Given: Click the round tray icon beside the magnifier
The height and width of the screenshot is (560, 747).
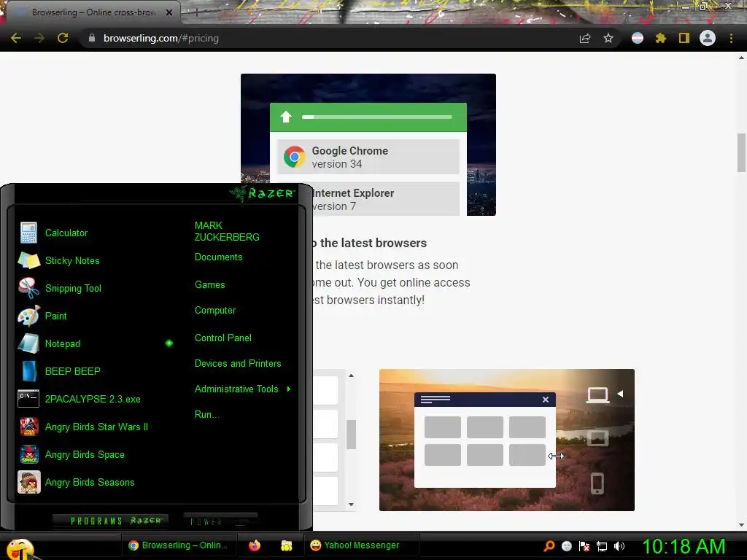Looking at the screenshot, I should tap(566, 546).
